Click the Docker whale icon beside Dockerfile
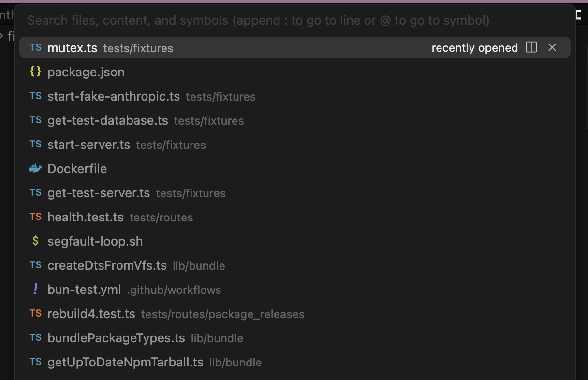The height and width of the screenshot is (380, 588). click(x=35, y=169)
